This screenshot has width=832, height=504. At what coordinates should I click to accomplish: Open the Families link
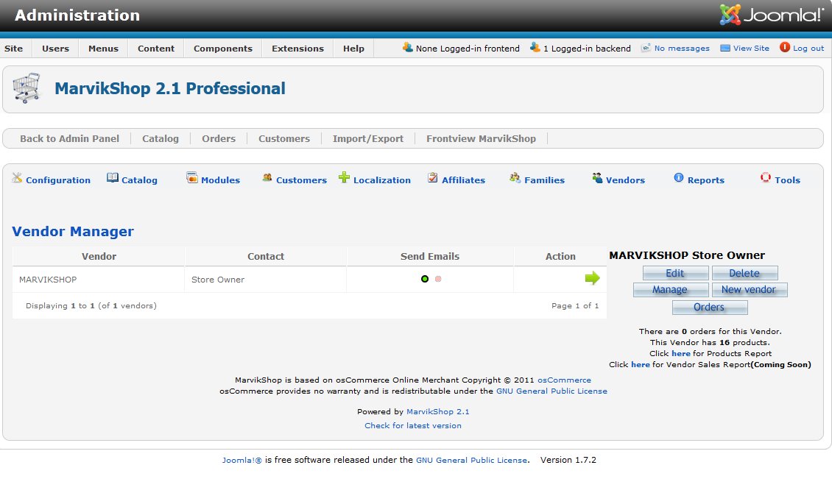[544, 180]
